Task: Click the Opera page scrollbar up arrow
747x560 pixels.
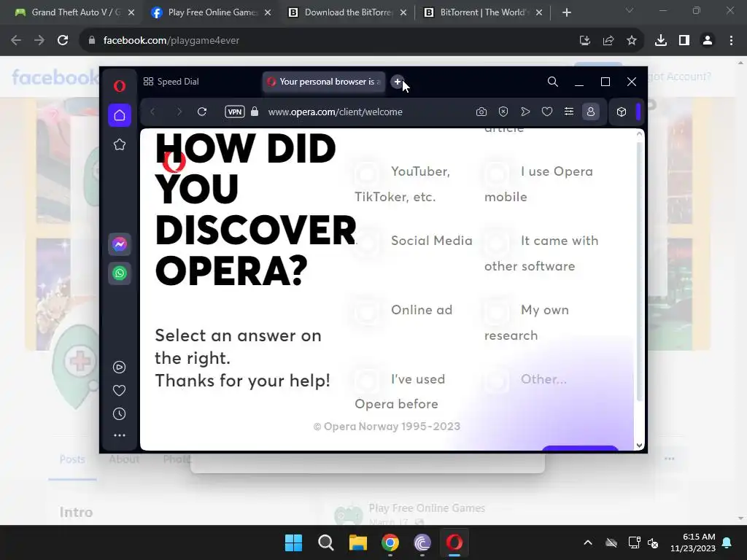Action: click(x=639, y=134)
